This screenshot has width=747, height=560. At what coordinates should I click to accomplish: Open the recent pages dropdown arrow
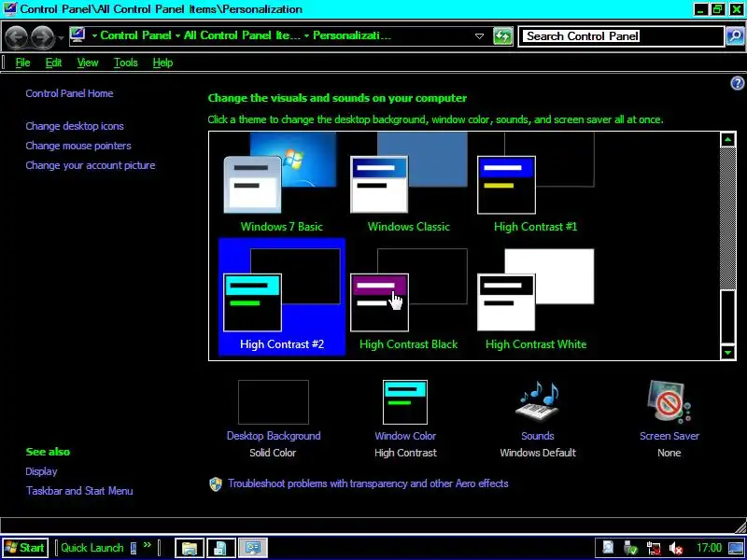coord(61,37)
